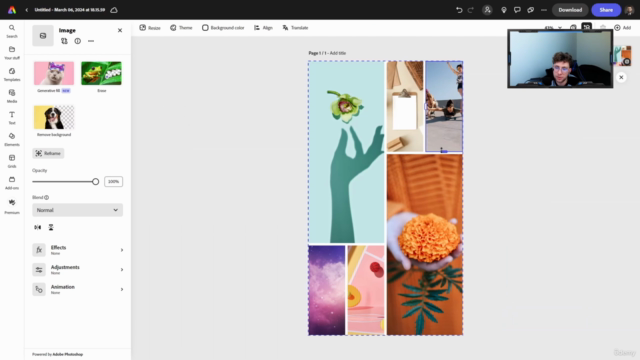Screen dimensions: 640x360
Task: Open the user profile avatar
Action: (629, 10)
